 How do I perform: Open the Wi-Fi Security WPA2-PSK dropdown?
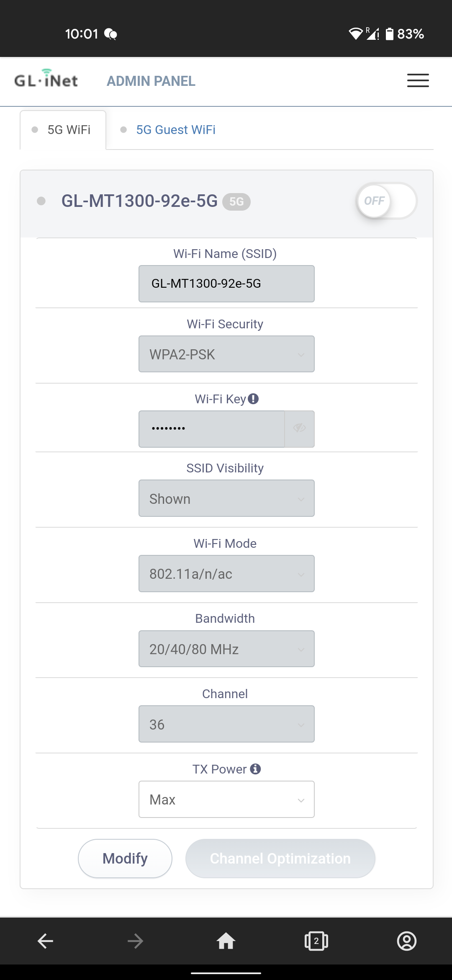coord(226,354)
